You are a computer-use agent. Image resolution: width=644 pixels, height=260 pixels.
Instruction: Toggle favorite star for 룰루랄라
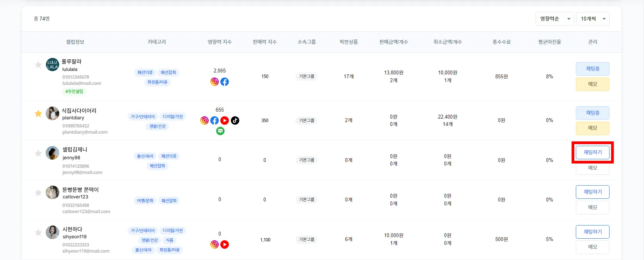(38, 65)
